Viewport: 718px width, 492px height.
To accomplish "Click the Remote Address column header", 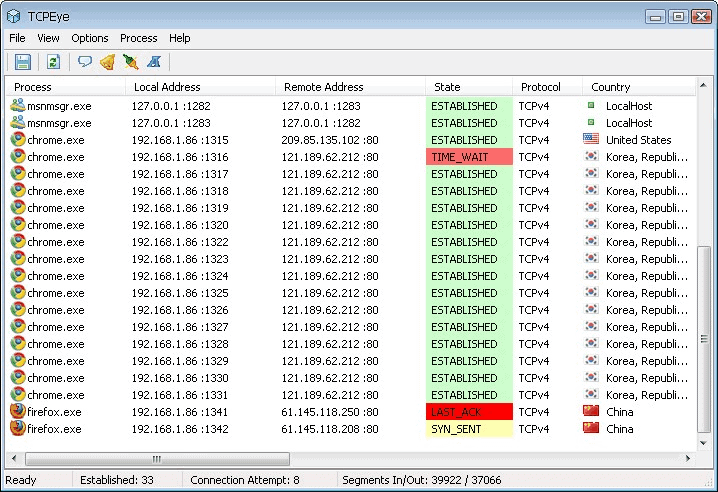I will coord(350,87).
